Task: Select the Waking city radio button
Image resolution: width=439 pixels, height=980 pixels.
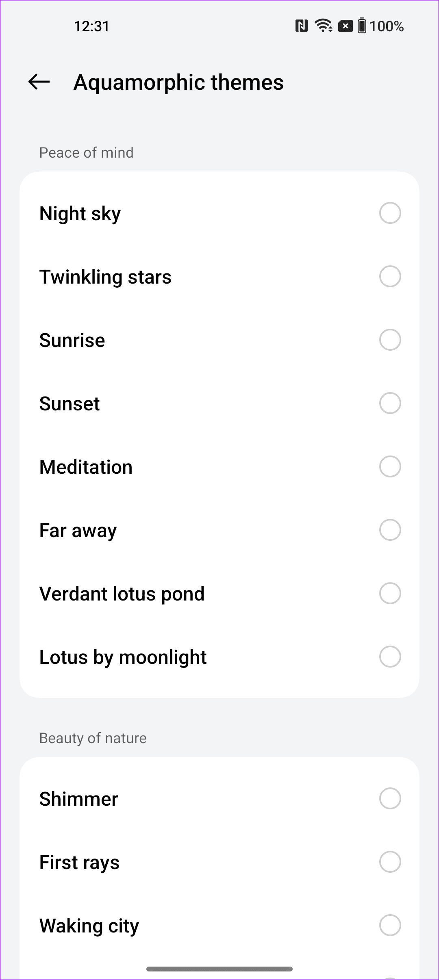Action: point(390,925)
